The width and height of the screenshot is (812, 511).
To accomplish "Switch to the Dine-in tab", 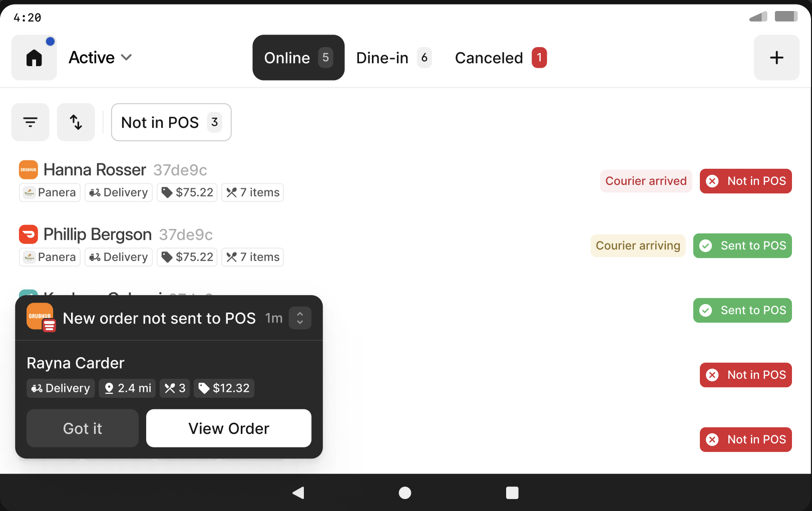I will click(x=393, y=58).
